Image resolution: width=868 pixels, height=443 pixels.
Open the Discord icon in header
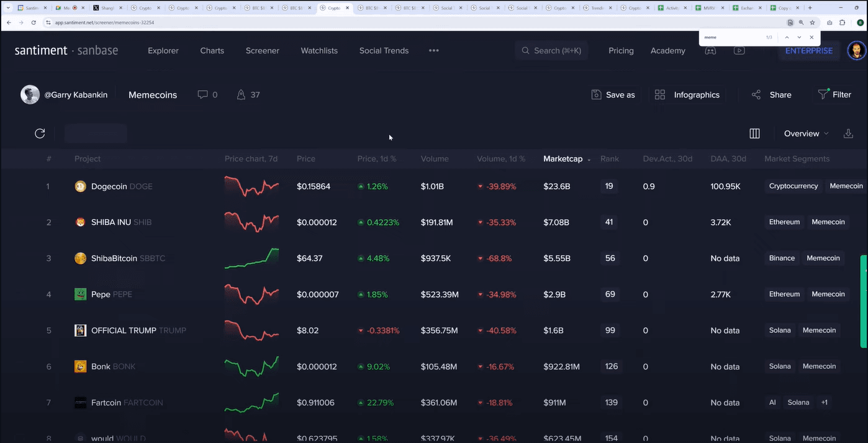pos(710,51)
